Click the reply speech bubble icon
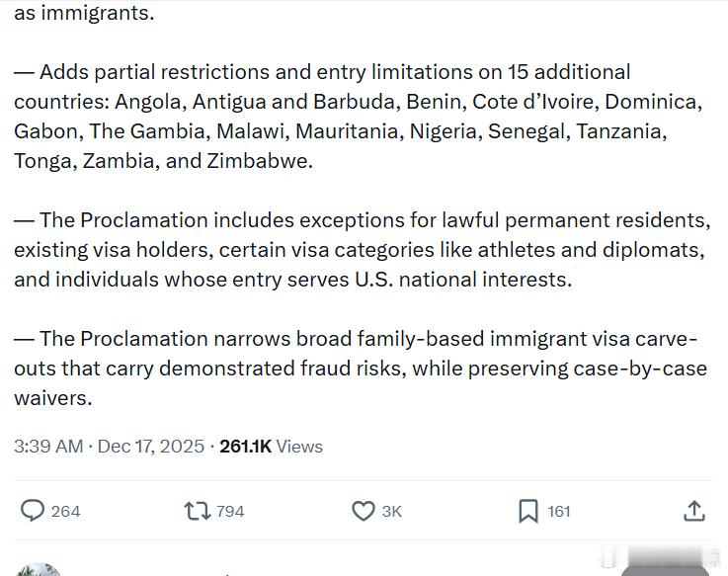This screenshot has width=728, height=576. point(33,511)
